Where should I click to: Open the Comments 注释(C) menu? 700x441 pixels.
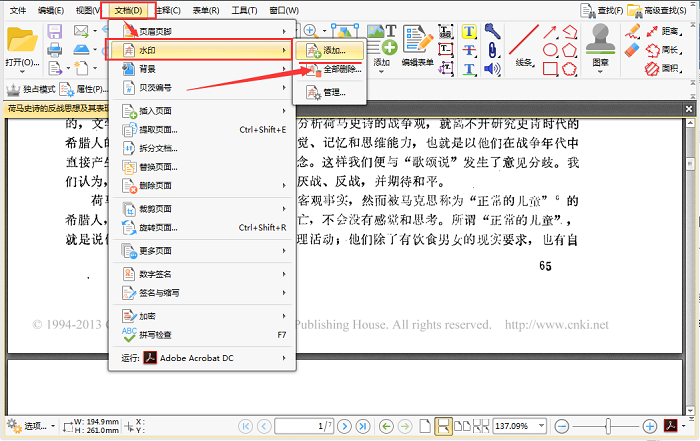click(x=168, y=10)
